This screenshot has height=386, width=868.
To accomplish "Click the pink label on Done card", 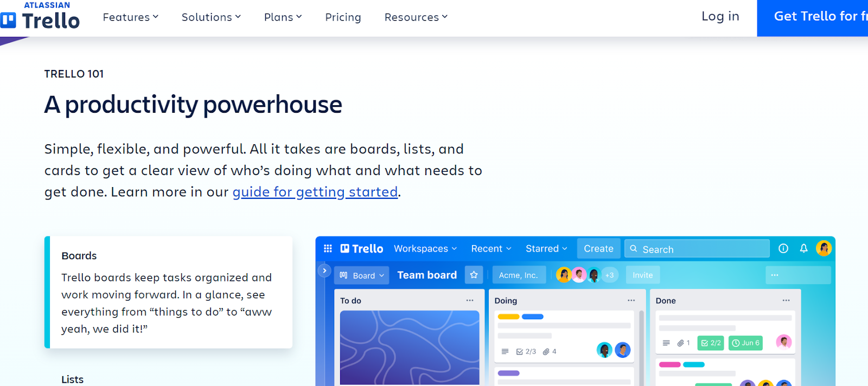I will tap(670, 364).
